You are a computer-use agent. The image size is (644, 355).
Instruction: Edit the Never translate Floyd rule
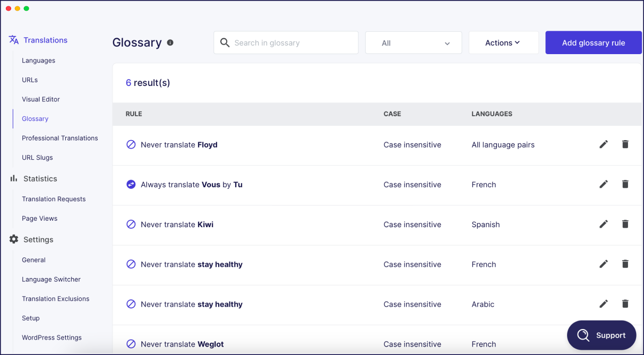coord(604,144)
